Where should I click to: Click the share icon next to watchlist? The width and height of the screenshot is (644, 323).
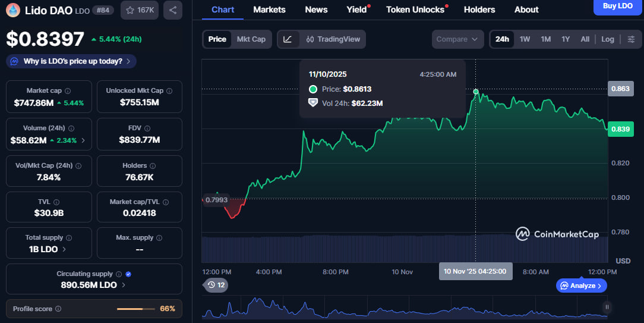point(172,10)
